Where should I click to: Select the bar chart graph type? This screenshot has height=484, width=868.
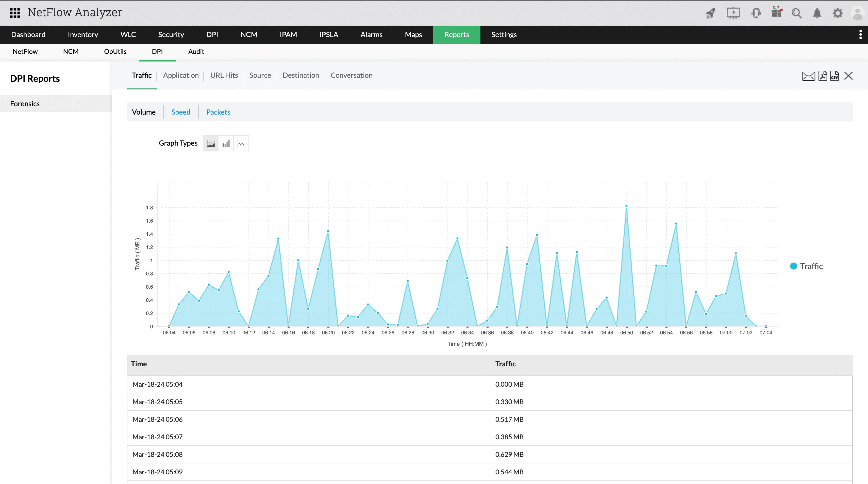tap(226, 143)
